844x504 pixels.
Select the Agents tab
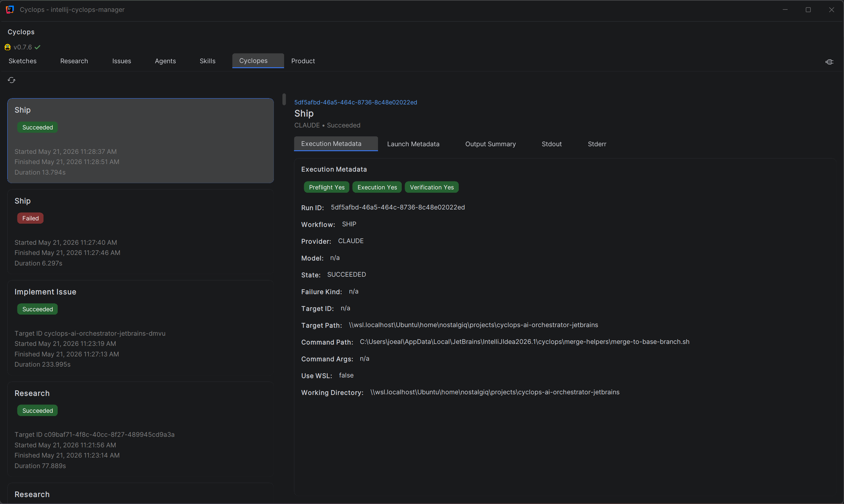[x=165, y=61]
